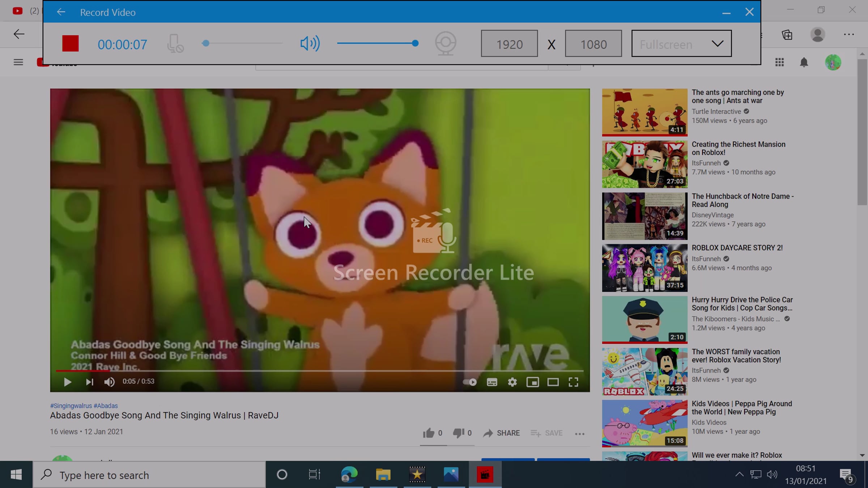Image resolution: width=868 pixels, height=488 pixels.
Task: Open more actions ellipsis beside SAVE
Action: [x=579, y=434]
